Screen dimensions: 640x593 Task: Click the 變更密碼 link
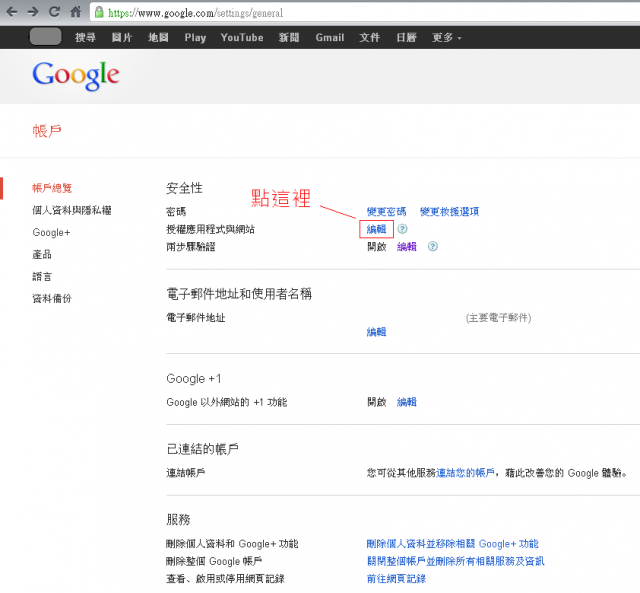pyautogui.click(x=386, y=211)
